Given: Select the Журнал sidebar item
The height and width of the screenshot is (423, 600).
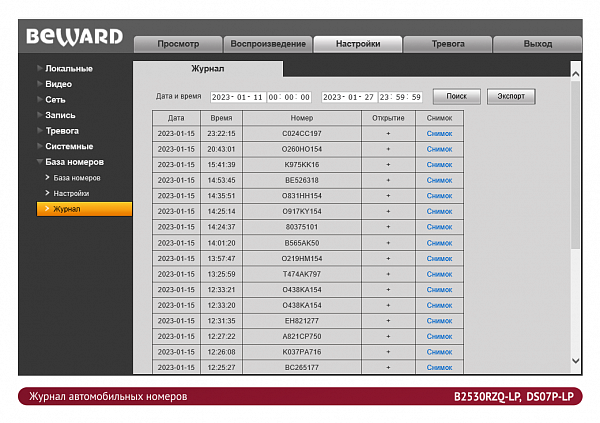Looking at the screenshot, I should click(84, 209).
